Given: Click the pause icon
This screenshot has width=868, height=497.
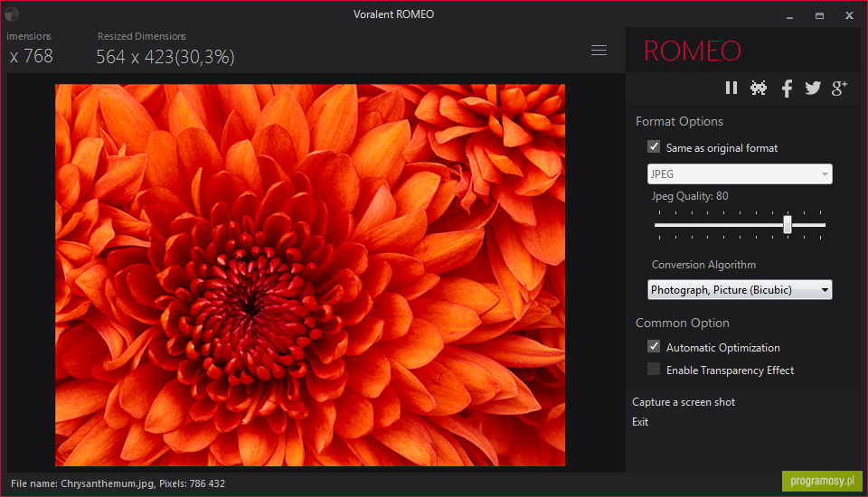Looking at the screenshot, I should pyautogui.click(x=731, y=88).
